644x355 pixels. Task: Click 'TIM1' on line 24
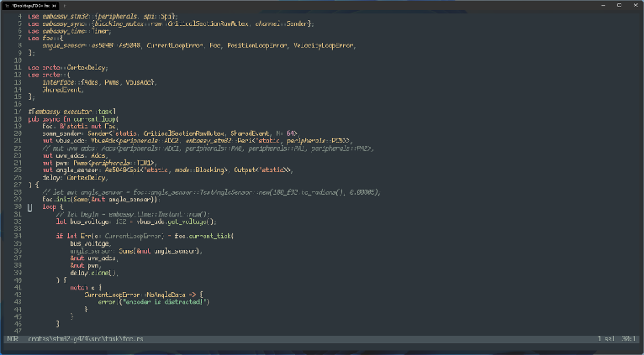coord(143,163)
